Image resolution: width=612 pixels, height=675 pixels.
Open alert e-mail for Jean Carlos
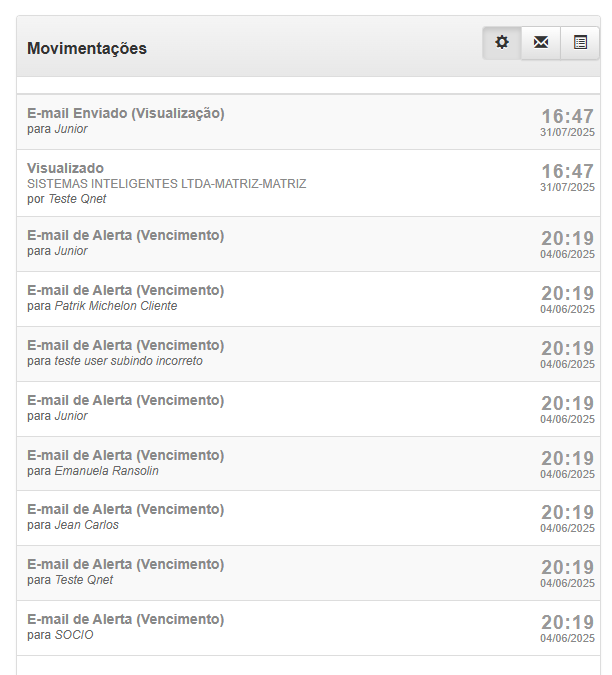pos(125,509)
